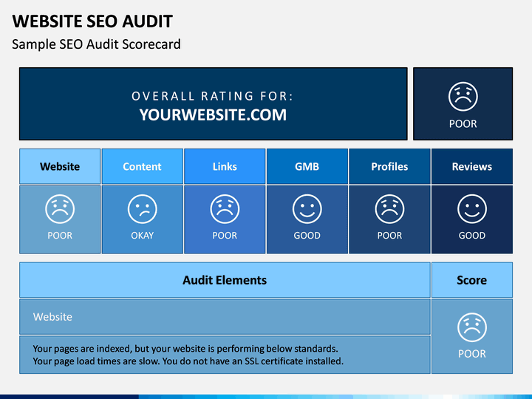
Task: Click the YOURWEBSITE.COM text
Action: coord(213,115)
